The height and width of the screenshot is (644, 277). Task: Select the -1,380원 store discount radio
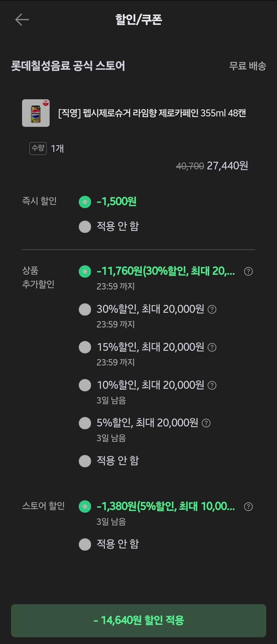[x=85, y=507]
